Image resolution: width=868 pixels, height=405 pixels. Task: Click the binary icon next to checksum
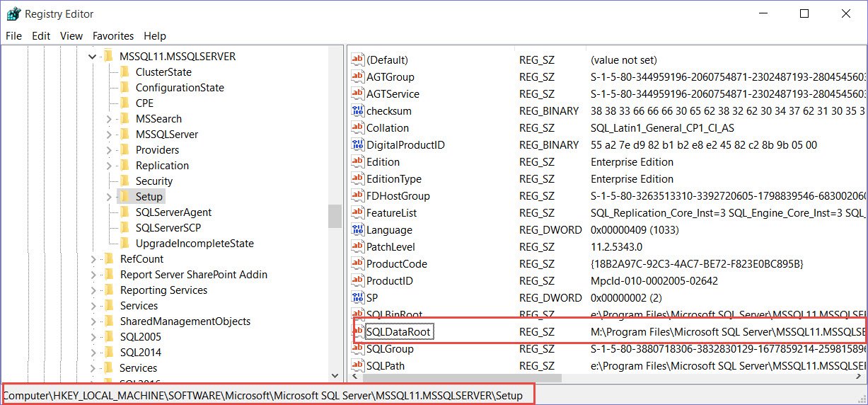358,111
